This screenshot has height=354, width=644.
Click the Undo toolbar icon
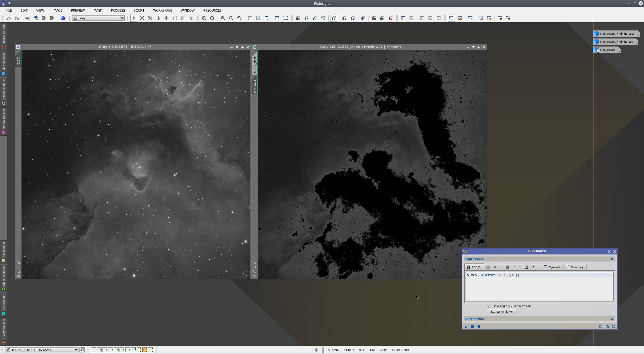(x=9, y=18)
